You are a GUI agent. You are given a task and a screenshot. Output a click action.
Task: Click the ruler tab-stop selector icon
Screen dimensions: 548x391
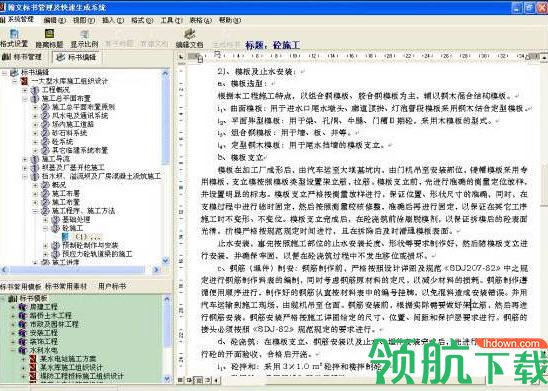[181, 56]
